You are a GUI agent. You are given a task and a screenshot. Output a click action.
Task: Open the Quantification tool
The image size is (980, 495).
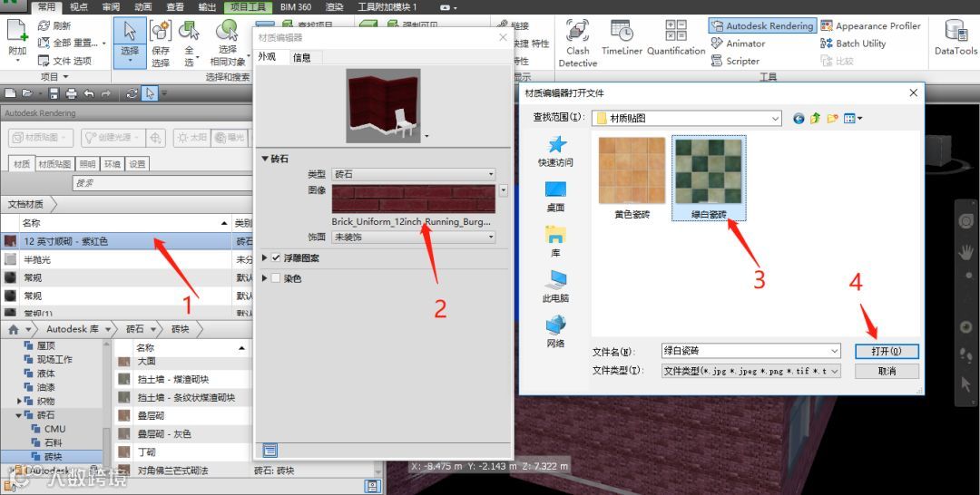click(676, 37)
